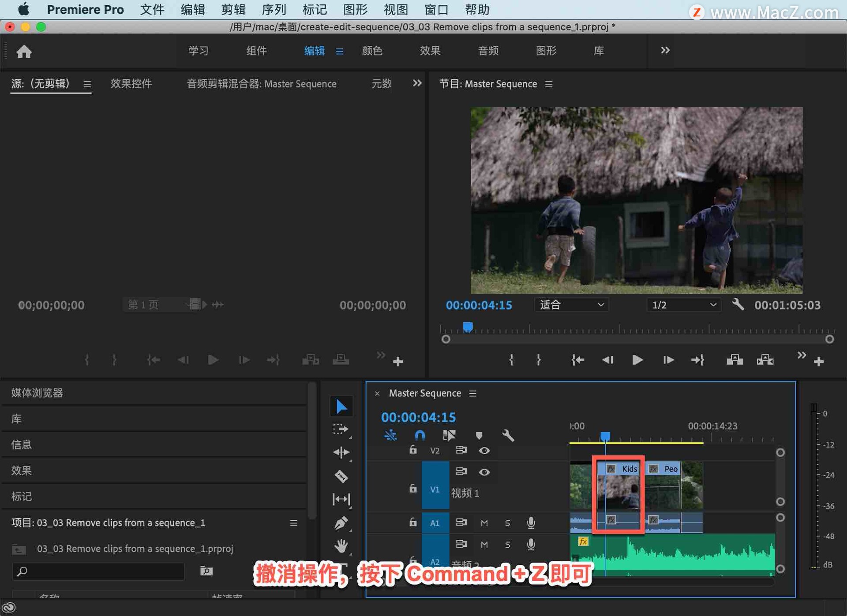Viewport: 847px width, 616px height.
Task: Play the Program monitor sequence
Action: [x=637, y=360]
